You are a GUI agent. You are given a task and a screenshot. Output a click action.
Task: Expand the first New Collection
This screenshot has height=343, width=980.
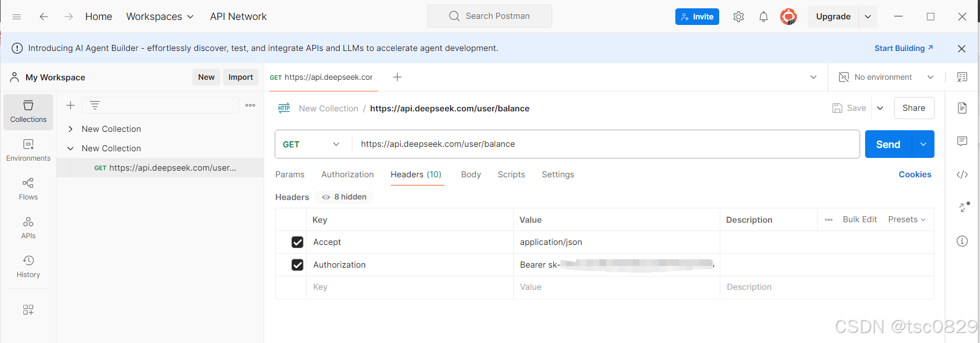point(70,129)
